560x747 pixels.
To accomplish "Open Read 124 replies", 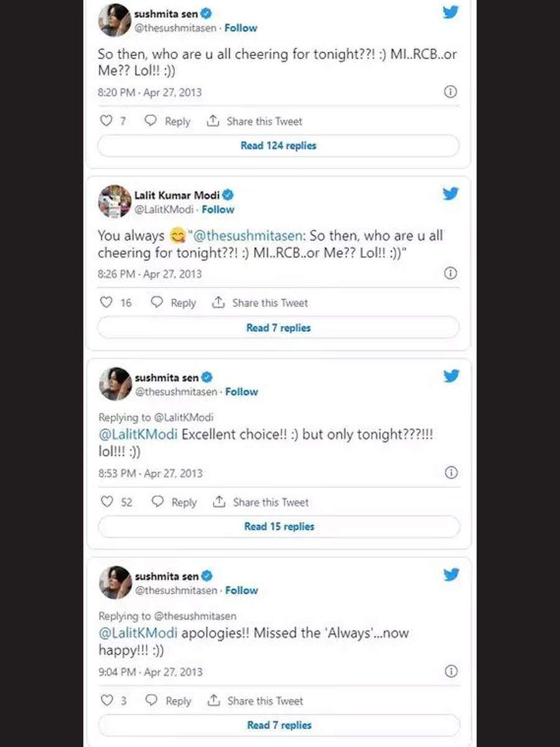I will coord(279,146).
